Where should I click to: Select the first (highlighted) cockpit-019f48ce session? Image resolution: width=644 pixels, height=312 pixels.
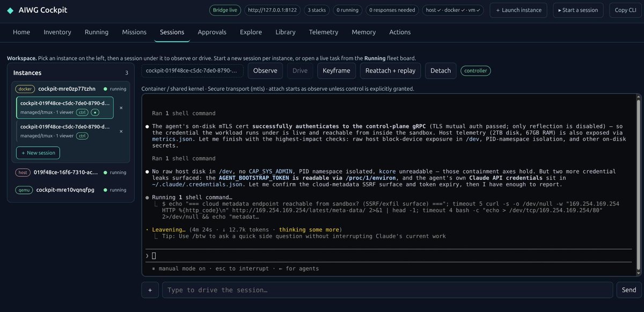pos(65,107)
